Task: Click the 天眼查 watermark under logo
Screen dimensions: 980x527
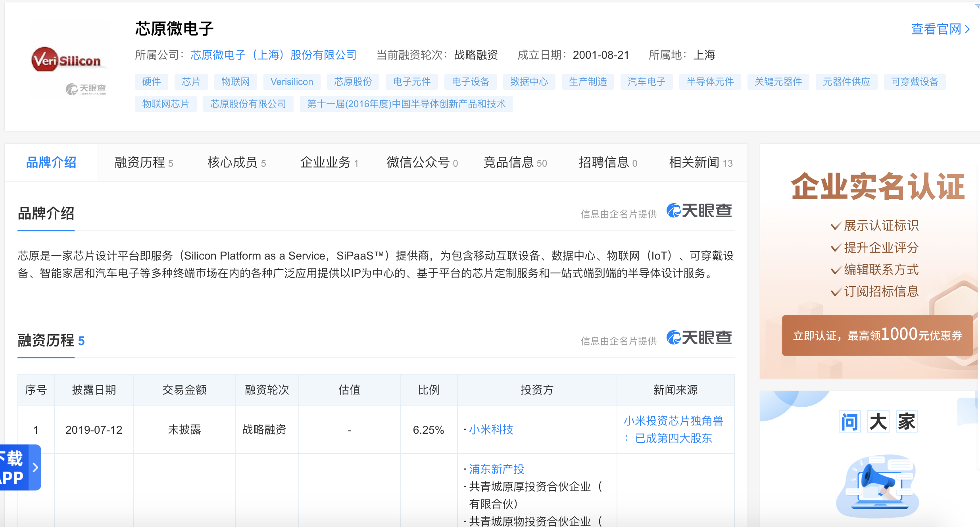Action: (86, 89)
